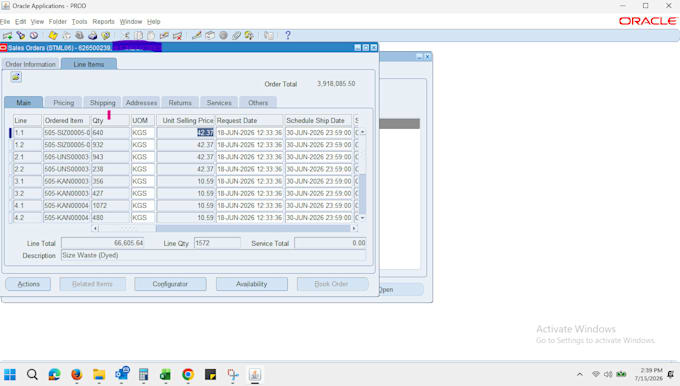Switch to the Pricing sub-tab
680x386 pixels.
pos(63,103)
